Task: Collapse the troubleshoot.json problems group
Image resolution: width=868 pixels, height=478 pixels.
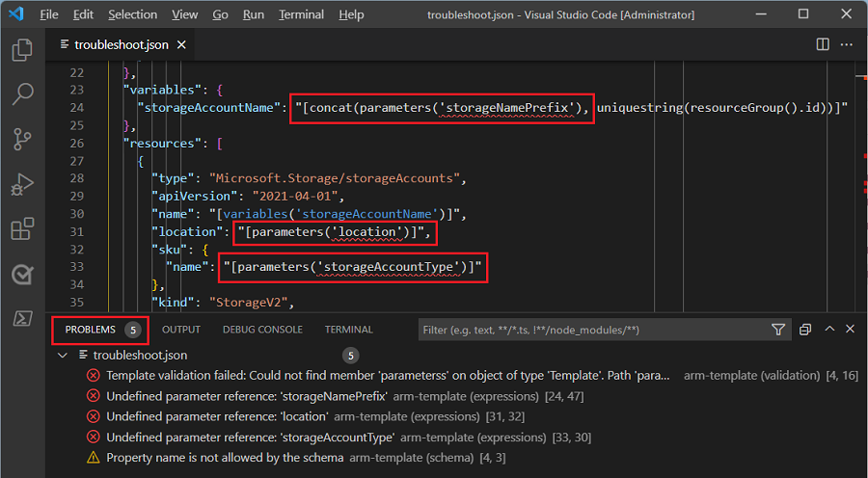Action: (x=63, y=356)
